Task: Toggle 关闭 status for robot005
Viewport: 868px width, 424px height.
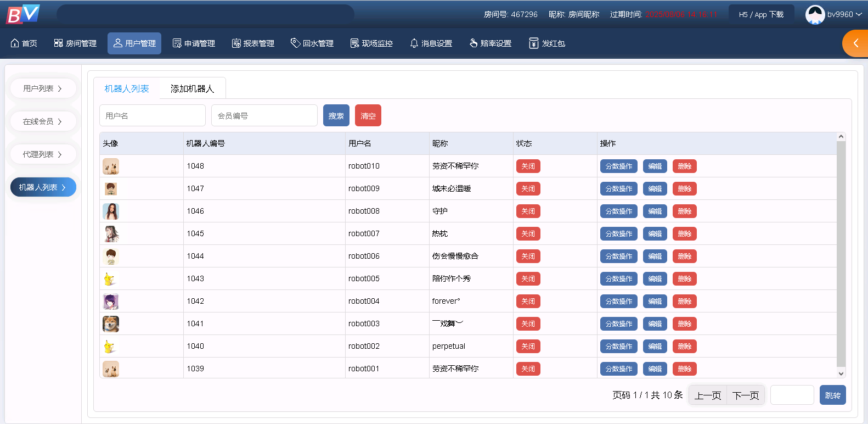Action: 528,279
